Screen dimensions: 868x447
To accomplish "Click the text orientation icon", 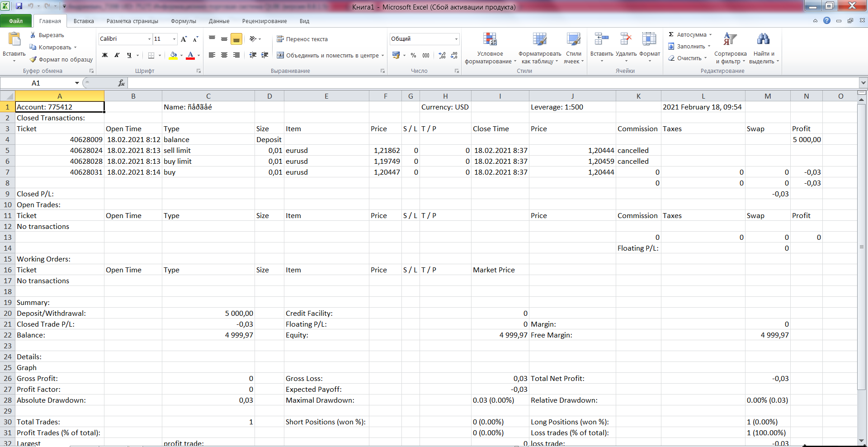I will [x=253, y=39].
